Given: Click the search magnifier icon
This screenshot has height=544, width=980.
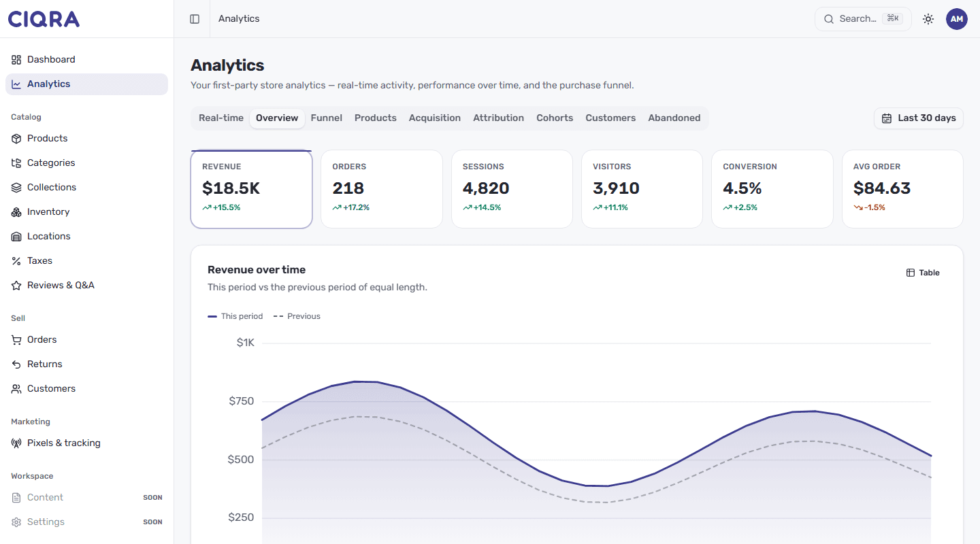Looking at the screenshot, I should 829,19.
